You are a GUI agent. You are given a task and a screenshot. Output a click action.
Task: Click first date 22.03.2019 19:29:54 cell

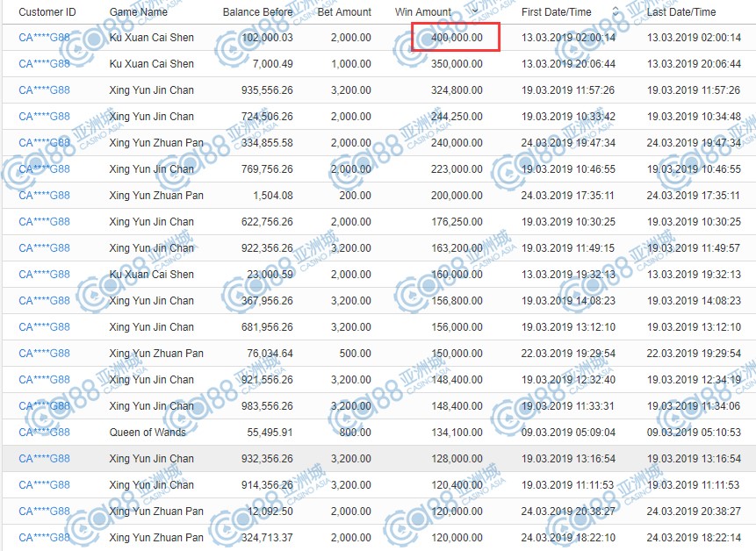click(x=568, y=354)
